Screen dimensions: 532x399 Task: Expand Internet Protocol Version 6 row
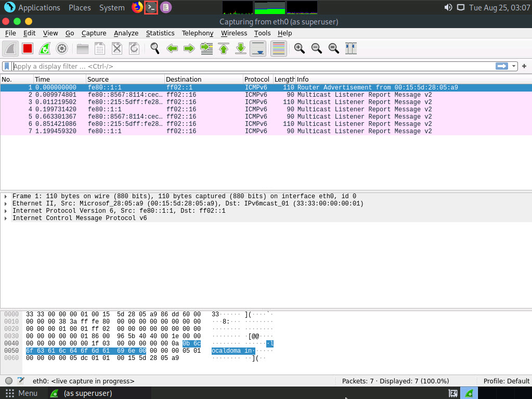pos(6,211)
